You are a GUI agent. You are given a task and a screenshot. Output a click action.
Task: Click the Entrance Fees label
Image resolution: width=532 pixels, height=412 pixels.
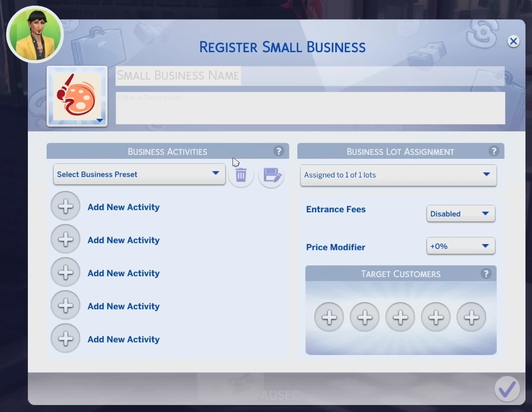coord(336,209)
